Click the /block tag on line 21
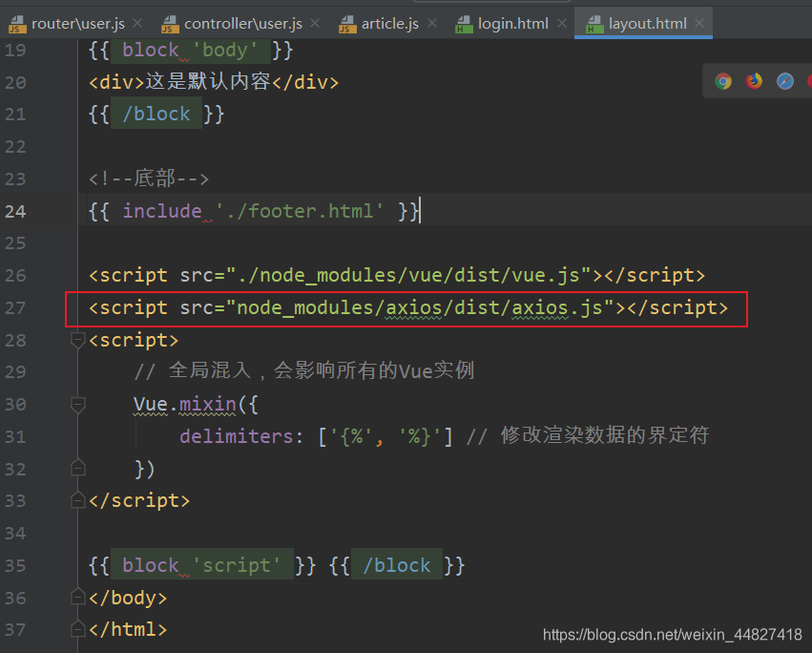 (x=156, y=114)
